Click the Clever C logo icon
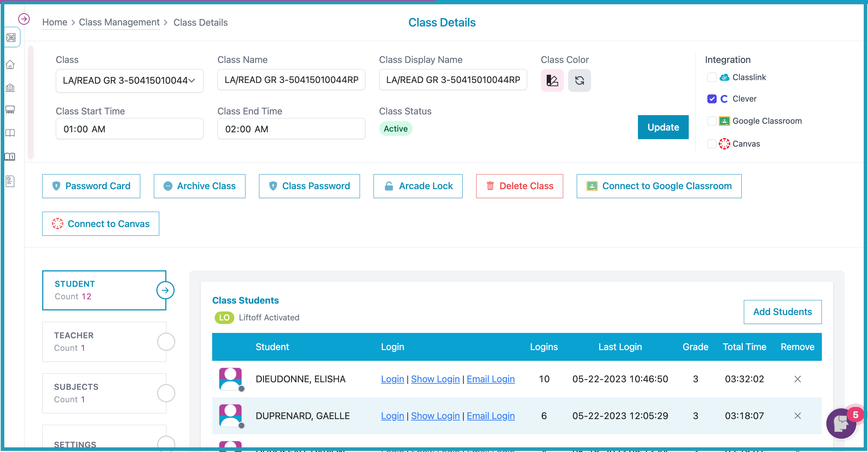Viewport: 868px width, 452px height. (x=724, y=99)
